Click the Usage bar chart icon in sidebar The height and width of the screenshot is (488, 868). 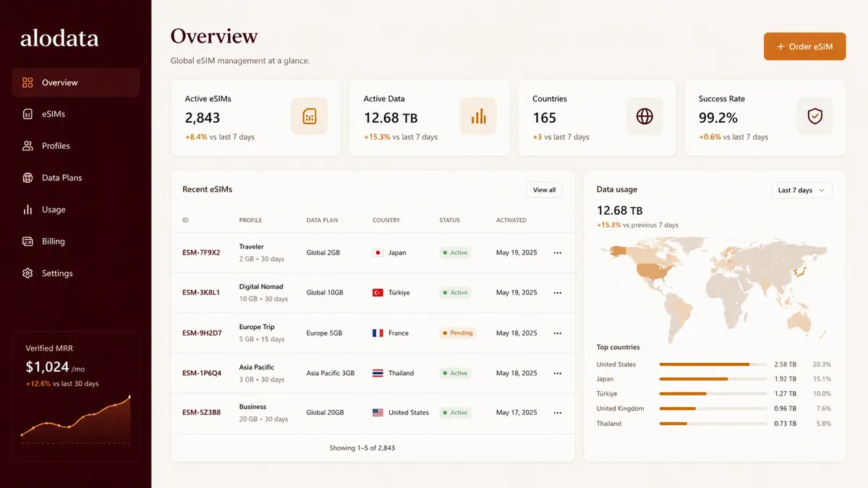coord(27,210)
